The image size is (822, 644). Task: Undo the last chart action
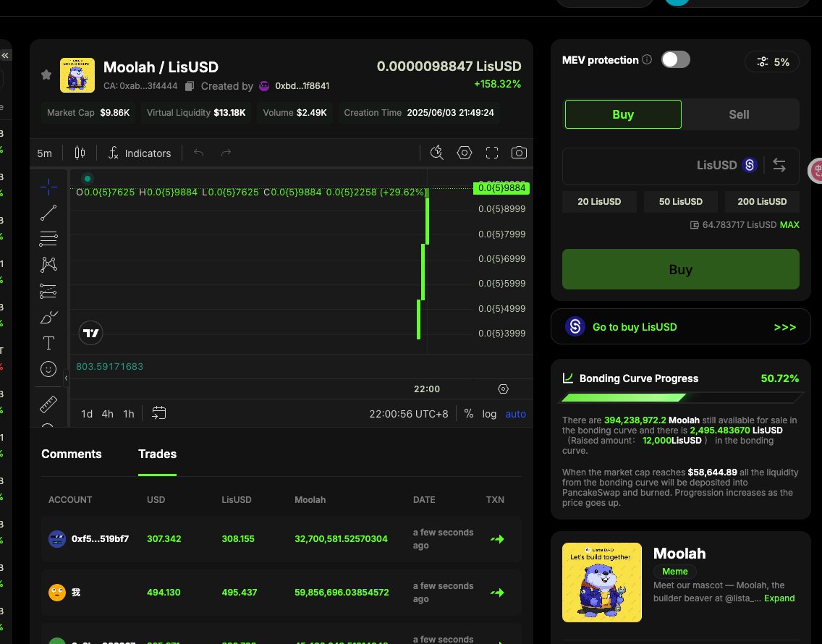coord(199,153)
